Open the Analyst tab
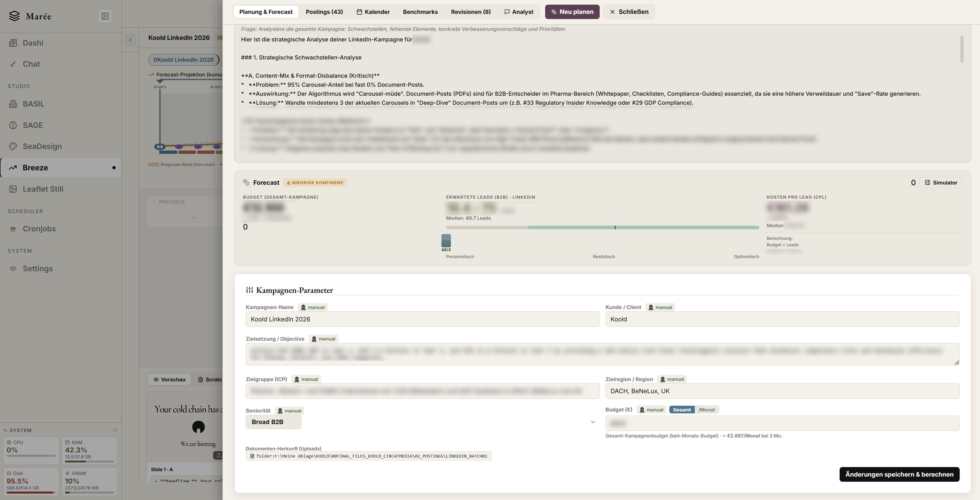 coord(519,12)
